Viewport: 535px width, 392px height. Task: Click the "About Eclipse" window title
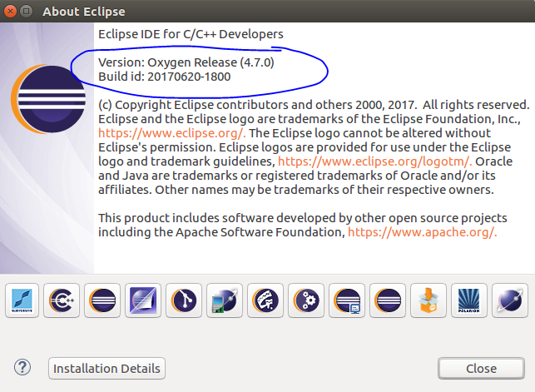[84, 12]
